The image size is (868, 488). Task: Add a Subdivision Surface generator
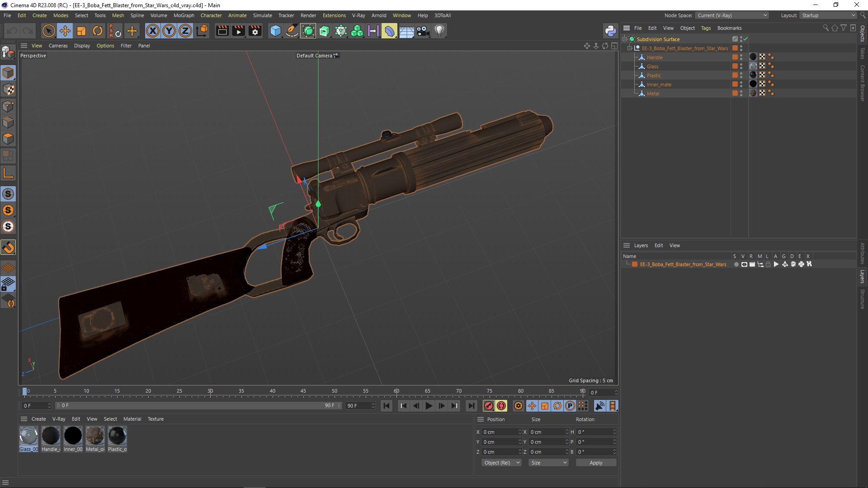[308, 31]
